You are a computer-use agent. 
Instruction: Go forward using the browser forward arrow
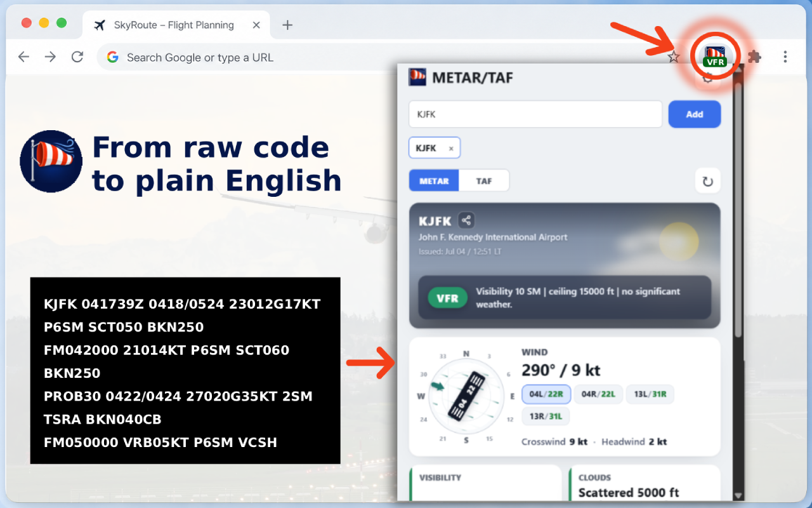[x=51, y=57]
